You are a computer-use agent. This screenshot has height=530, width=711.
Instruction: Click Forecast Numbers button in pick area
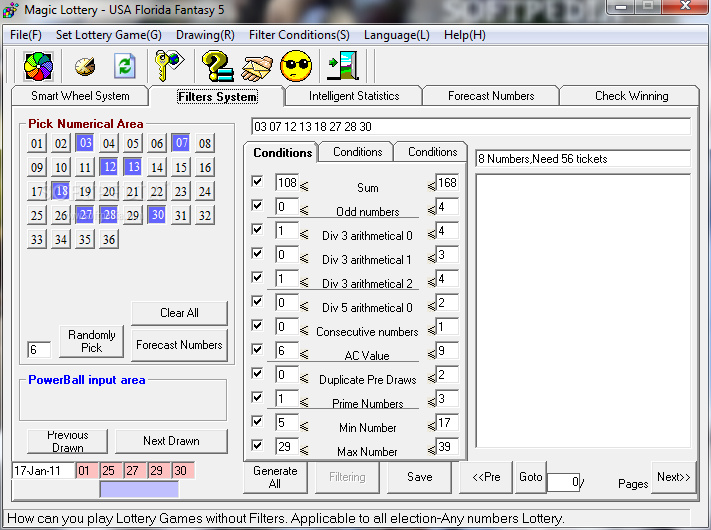tap(179, 345)
